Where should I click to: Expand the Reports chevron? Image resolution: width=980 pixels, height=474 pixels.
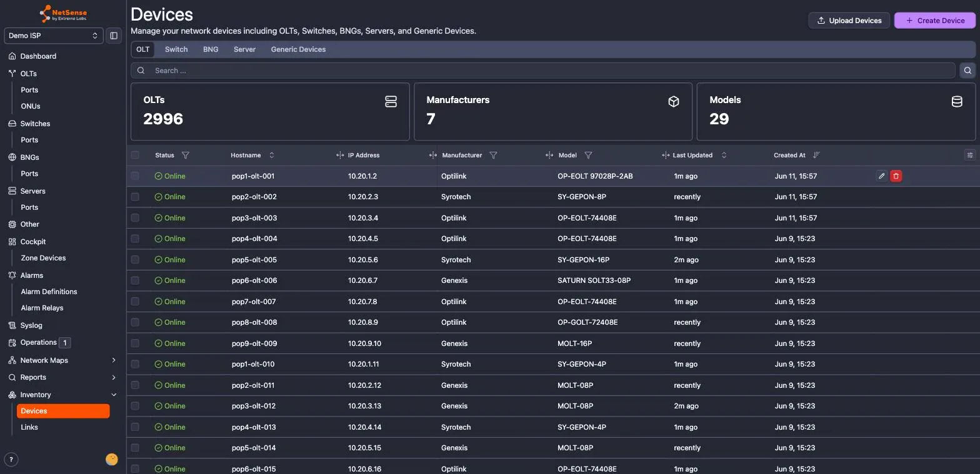click(x=114, y=377)
